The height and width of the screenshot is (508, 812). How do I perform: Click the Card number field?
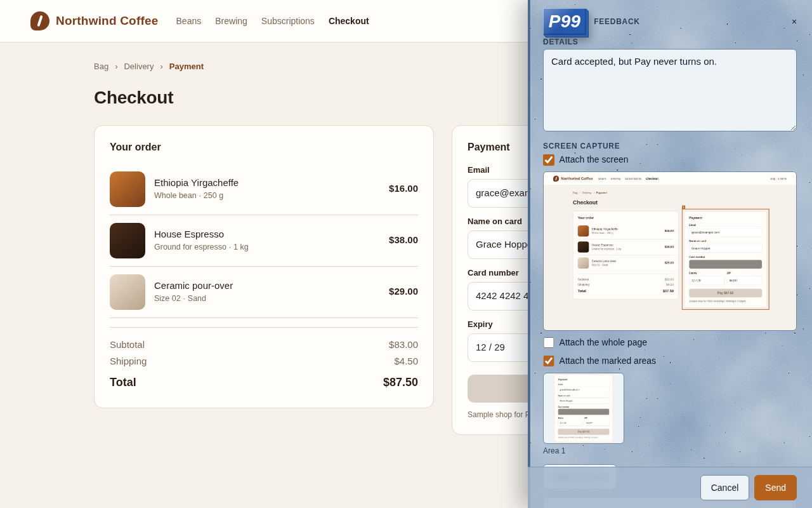tap(498, 296)
